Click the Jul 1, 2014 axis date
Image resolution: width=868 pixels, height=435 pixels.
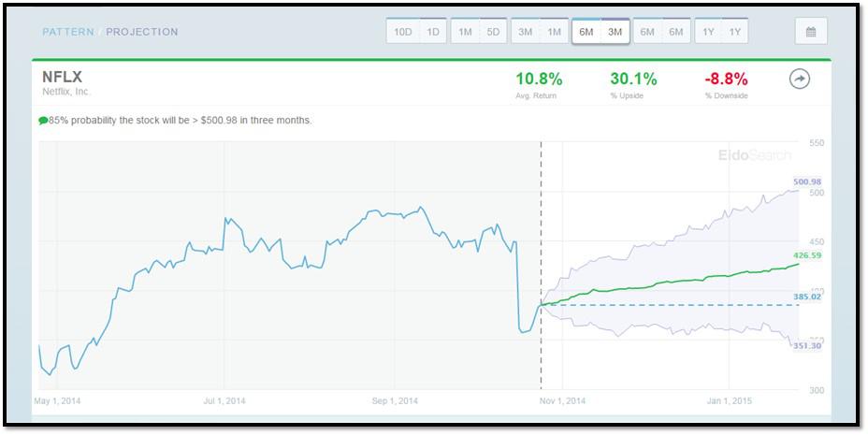(x=224, y=400)
